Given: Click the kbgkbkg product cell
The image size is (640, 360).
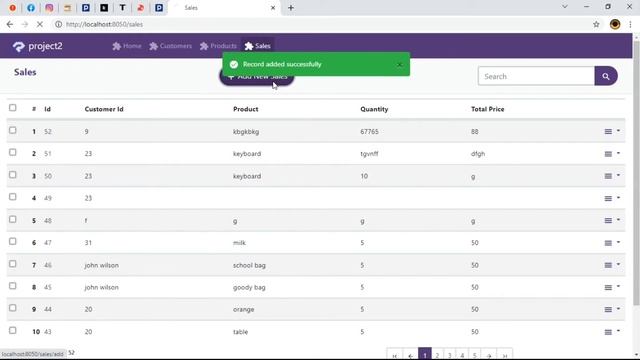Looking at the screenshot, I should (246, 132).
